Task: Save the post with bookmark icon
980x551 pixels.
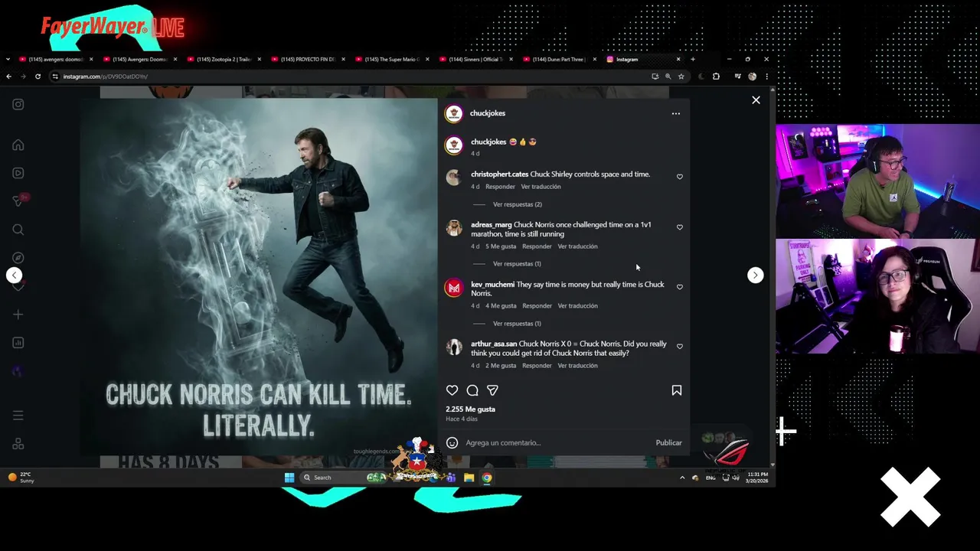Action: tap(677, 390)
